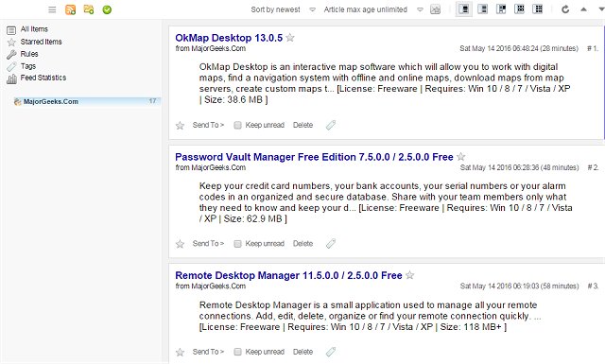
Task: Click bottom star under OkMap Desktop article
Action: pyautogui.click(x=180, y=125)
